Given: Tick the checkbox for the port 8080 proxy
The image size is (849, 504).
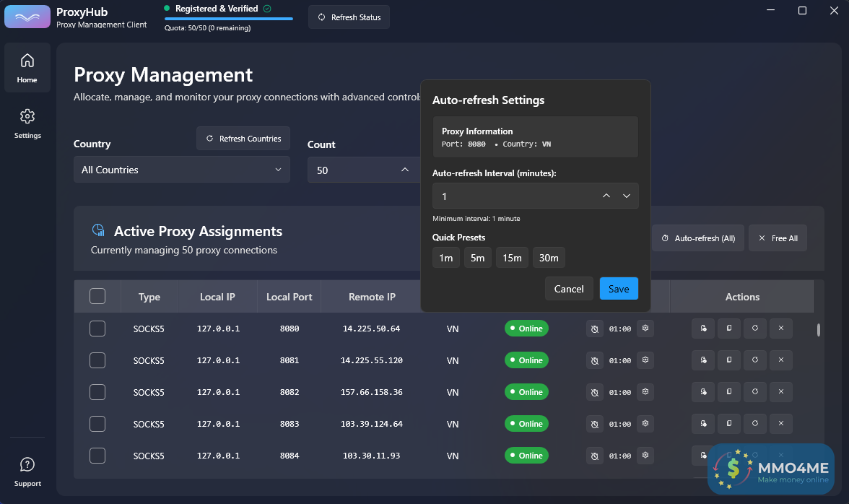Looking at the screenshot, I should tap(97, 329).
